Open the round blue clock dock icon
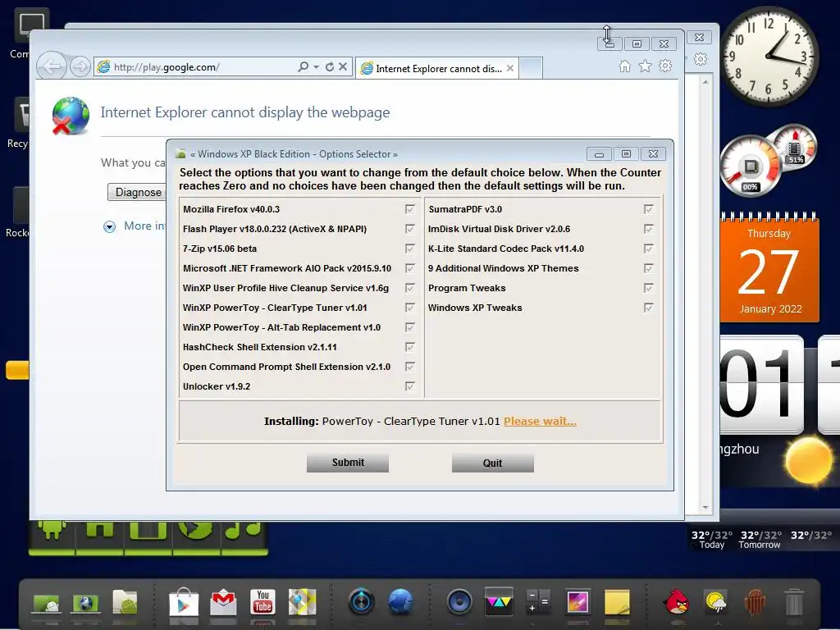The width and height of the screenshot is (840, 630). (x=362, y=601)
